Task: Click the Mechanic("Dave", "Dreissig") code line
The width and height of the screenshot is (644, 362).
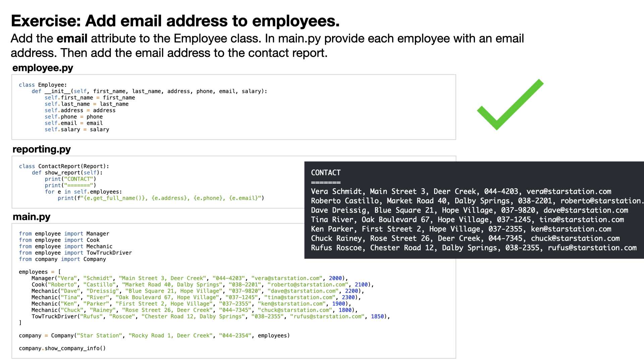Action: (198, 291)
